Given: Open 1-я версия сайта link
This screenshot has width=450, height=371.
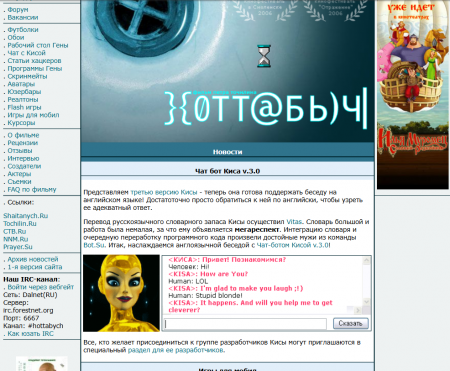Looking at the screenshot, I should [35, 267].
